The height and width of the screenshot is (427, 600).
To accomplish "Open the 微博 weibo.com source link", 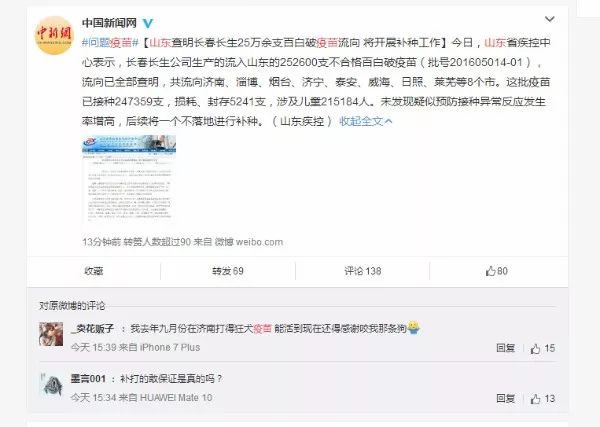I will point(248,242).
